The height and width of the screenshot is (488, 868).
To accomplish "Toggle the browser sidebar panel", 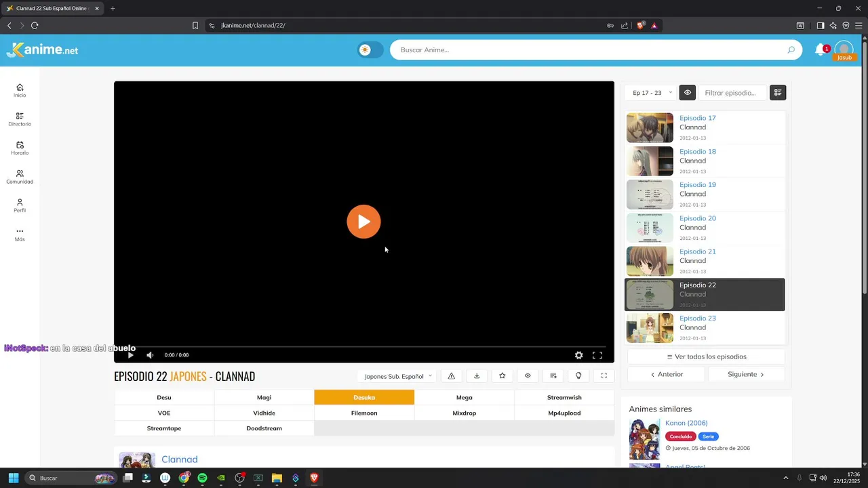I will 820,26.
